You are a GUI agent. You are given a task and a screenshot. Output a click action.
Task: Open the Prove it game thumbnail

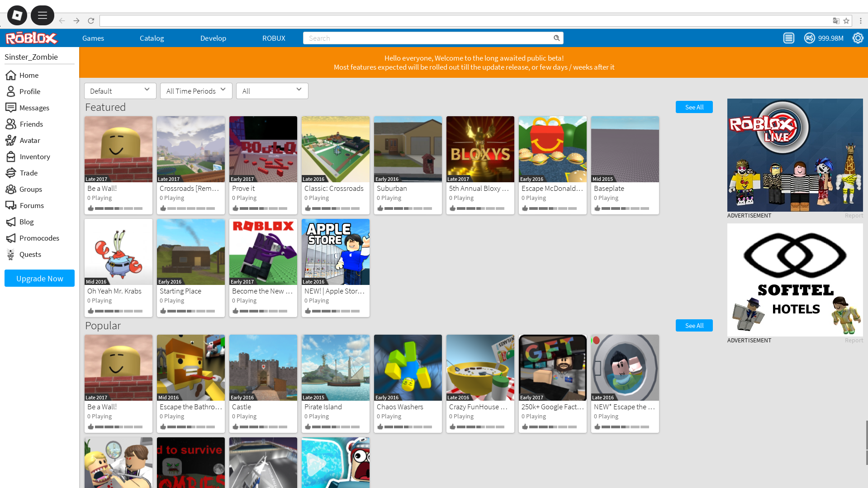coord(263,149)
